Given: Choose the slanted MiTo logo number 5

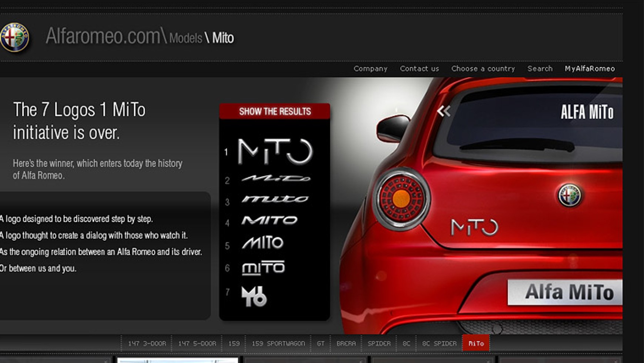Looking at the screenshot, I should click(x=262, y=243).
